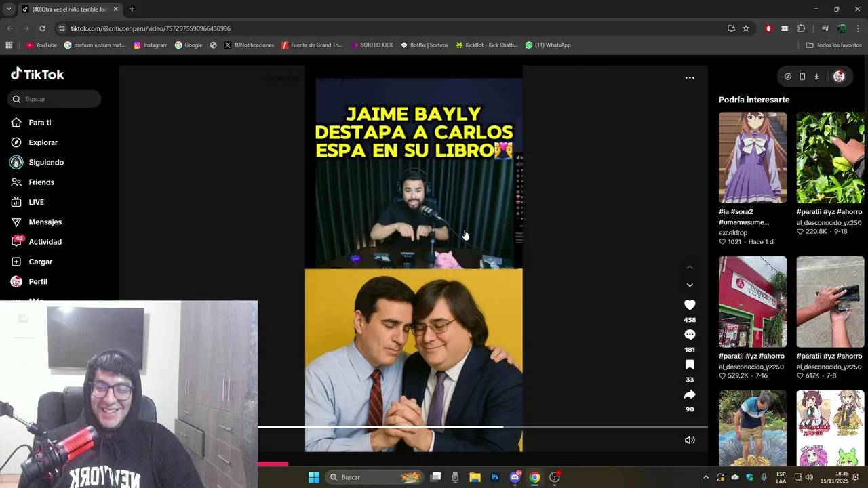Click the TikTok desktop download icon
Viewport: 868px width, 488px height.
[x=817, y=77]
